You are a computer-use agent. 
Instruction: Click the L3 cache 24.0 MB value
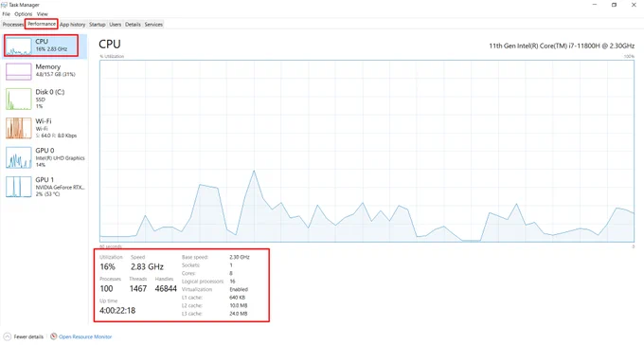pos(239,314)
